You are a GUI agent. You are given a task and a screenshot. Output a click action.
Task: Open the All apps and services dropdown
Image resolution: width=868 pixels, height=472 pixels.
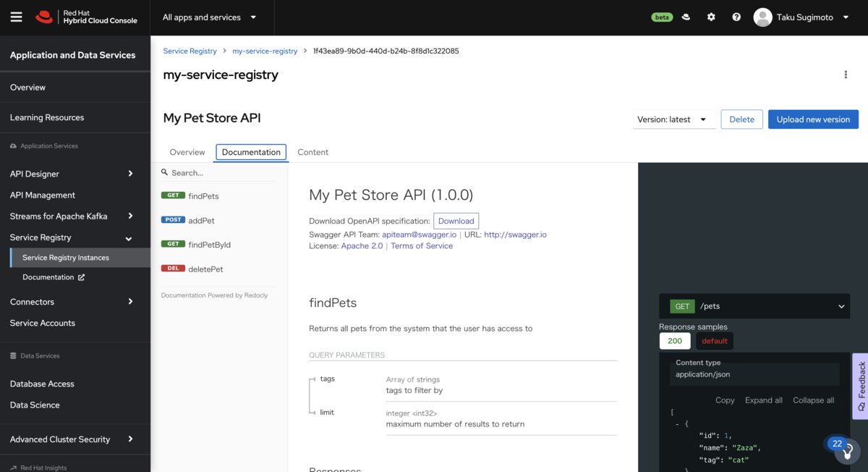(210, 17)
